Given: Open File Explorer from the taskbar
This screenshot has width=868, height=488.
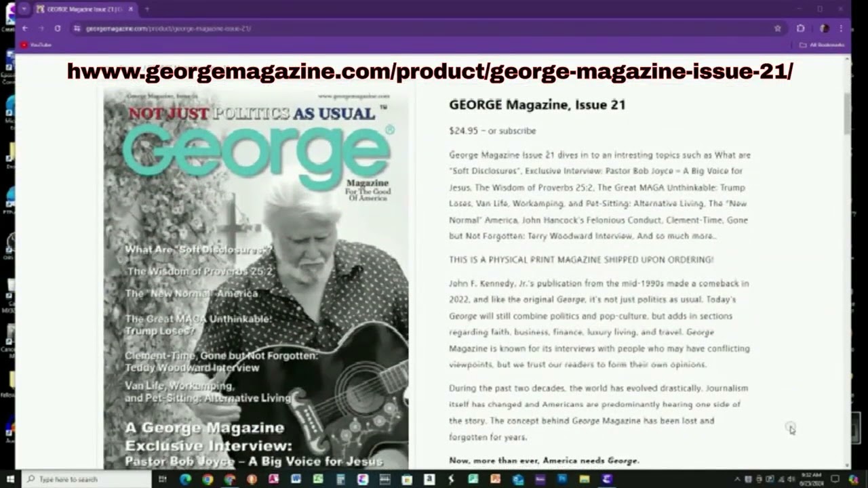Looking at the screenshot, I should pos(584,479).
